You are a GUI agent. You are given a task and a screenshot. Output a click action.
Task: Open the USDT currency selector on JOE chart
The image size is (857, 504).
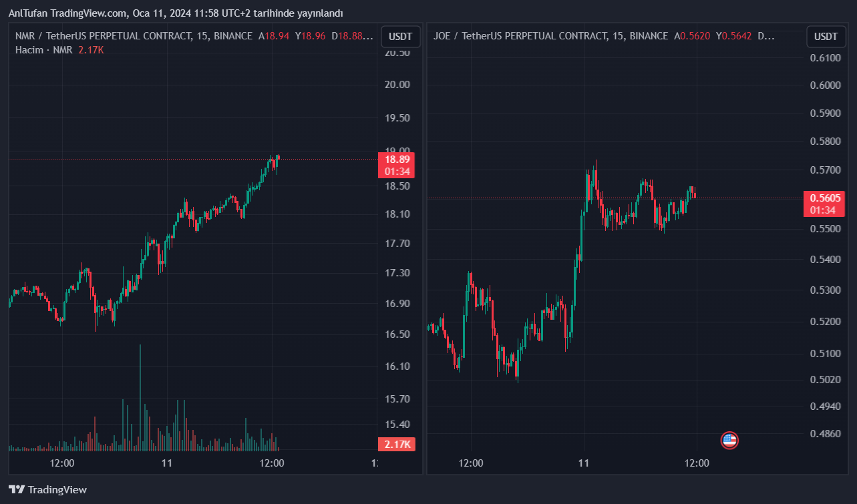(x=826, y=37)
